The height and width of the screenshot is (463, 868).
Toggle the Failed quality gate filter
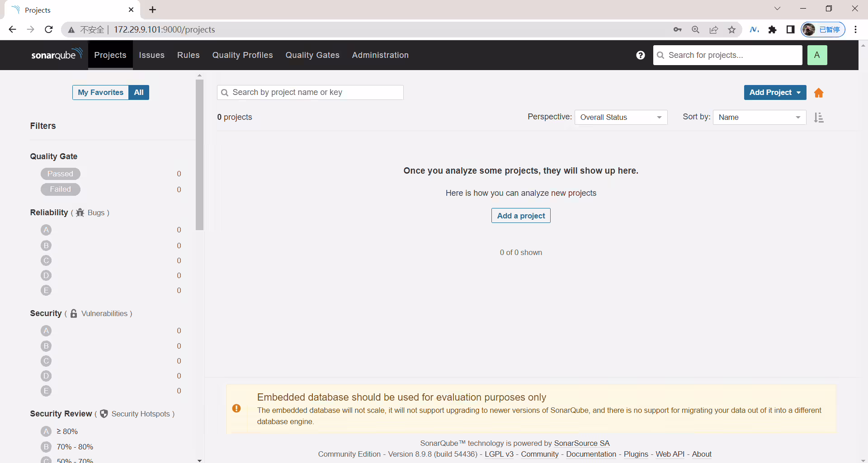[x=60, y=189]
